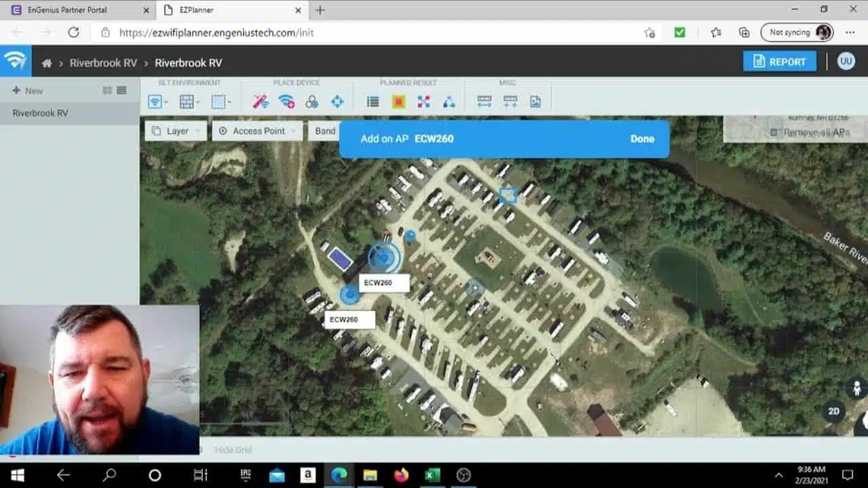Click first Riverbrook RV breadcrumb link
The image size is (868, 488).
[x=103, y=63]
